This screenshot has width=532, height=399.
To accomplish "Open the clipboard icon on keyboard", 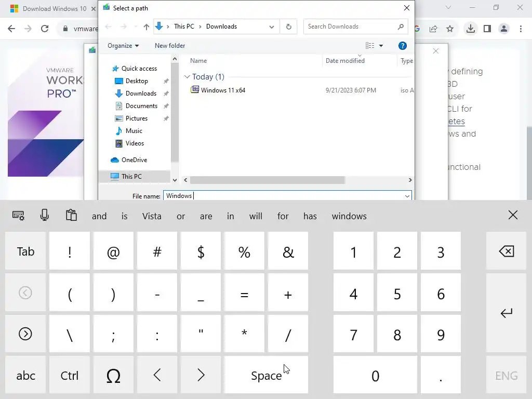I will (71, 215).
